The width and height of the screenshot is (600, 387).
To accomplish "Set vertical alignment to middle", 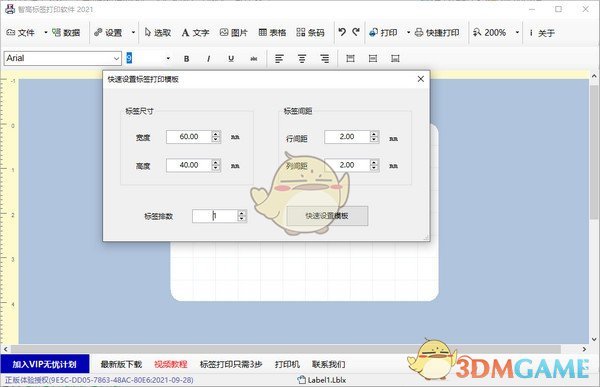I will pyautogui.click(x=373, y=59).
